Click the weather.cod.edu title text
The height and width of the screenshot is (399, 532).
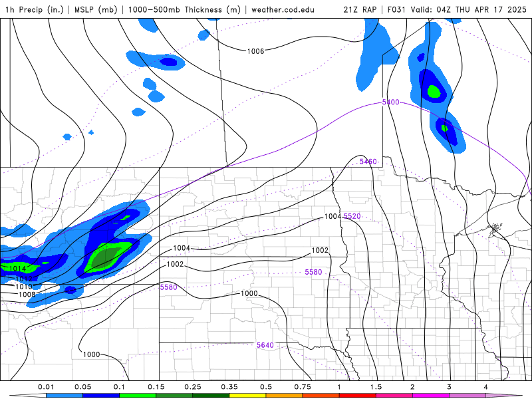click(283, 9)
